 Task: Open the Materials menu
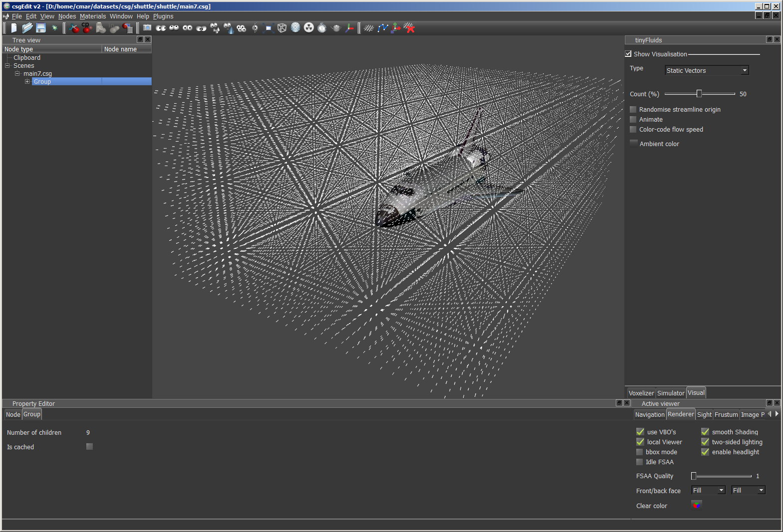click(93, 16)
